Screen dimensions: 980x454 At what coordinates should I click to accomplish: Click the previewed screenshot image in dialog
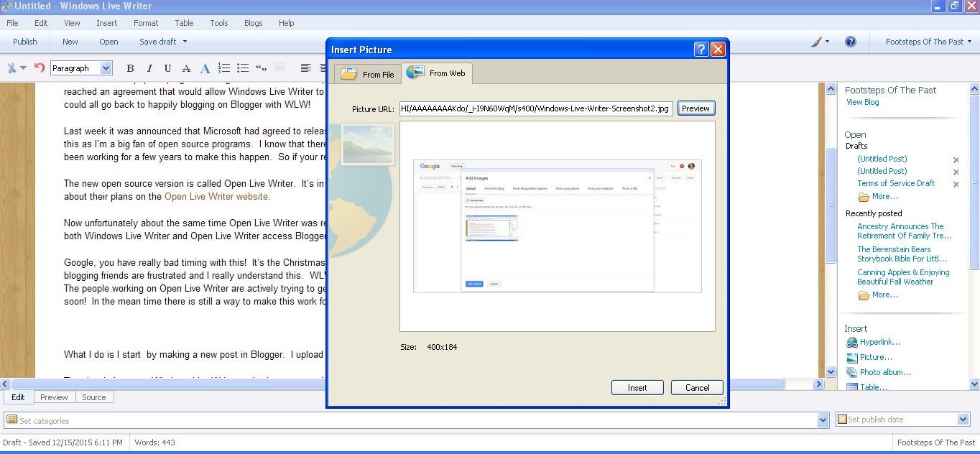click(x=558, y=226)
